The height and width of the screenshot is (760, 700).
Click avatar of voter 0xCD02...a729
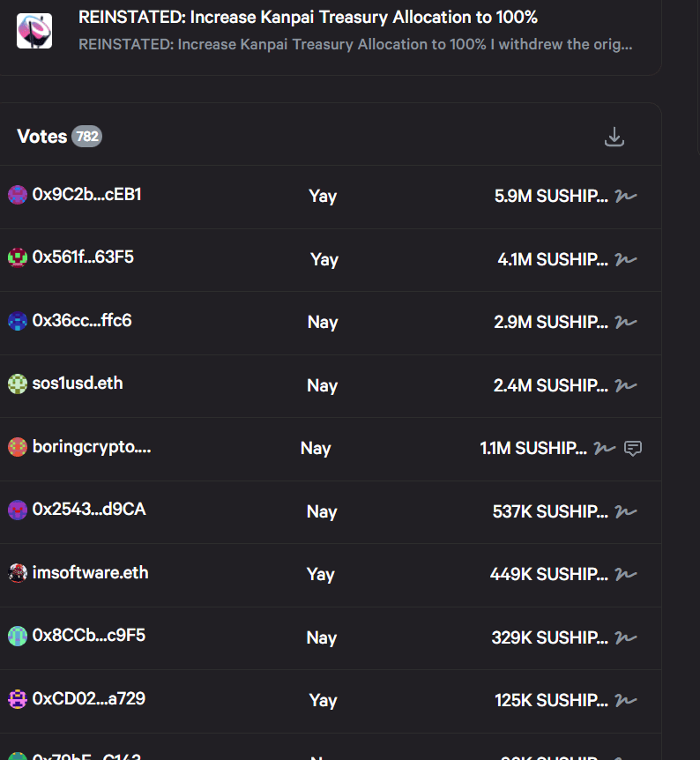[x=18, y=699]
